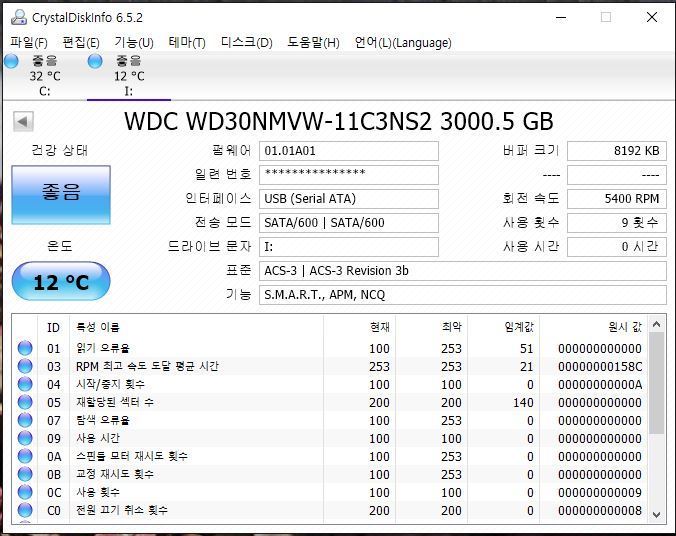Viewport: 676px width, 536px height.
Task: Click the interface field USB (Serial ATA)
Action: [348, 199]
